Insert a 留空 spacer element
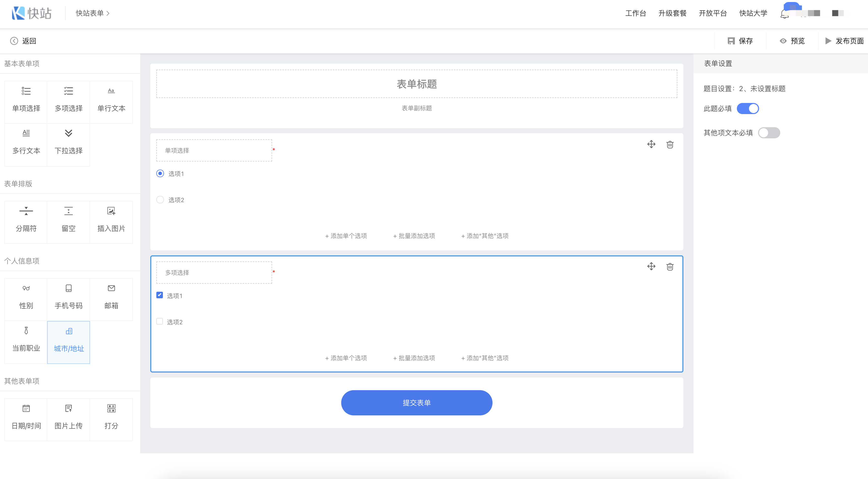The height and width of the screenshot is (479, 868). (x=68, y=222)
